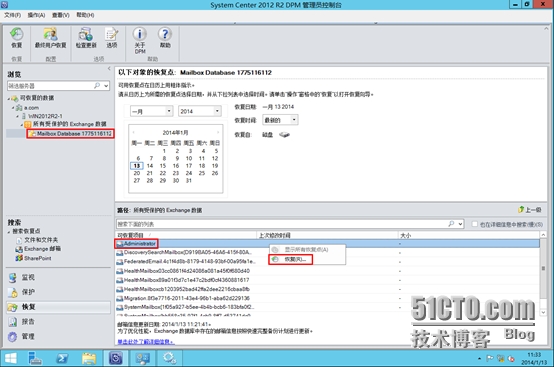
Task: Open the Action menu
Action: [x=36, y=15]
